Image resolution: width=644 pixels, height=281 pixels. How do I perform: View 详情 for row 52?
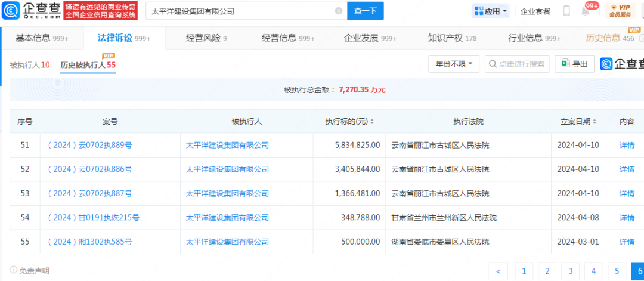(x=627, y=169)
